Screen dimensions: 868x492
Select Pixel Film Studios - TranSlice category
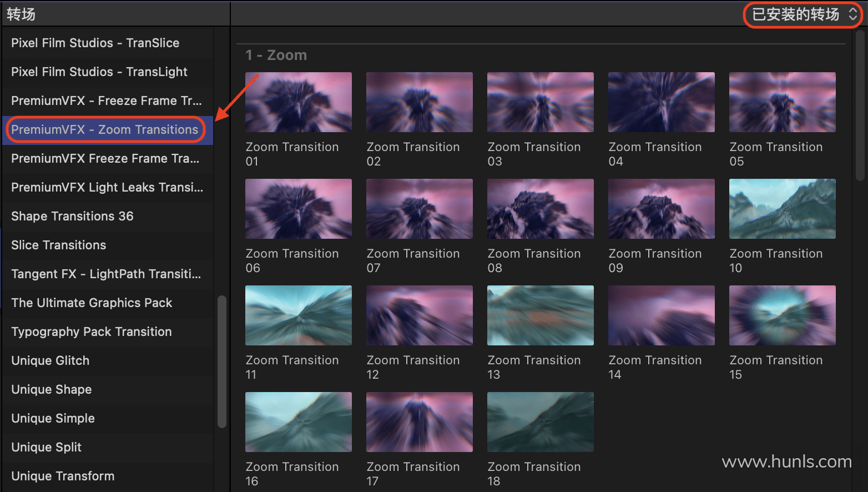click(108, 43)
